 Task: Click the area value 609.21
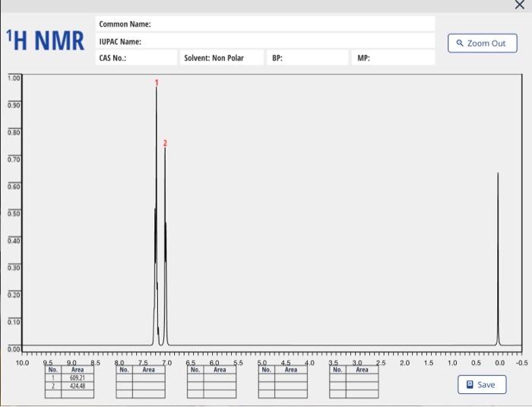pyautogui.click(x=78, y=378)
